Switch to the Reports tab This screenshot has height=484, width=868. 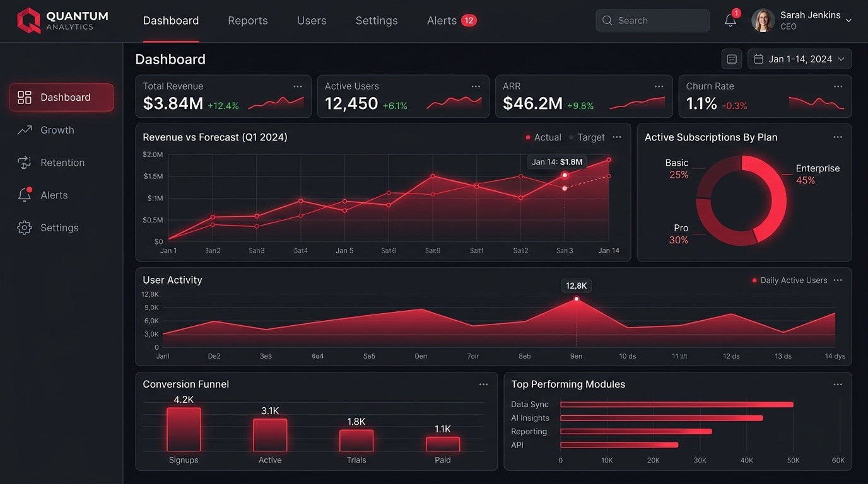(x=248, y=21)
